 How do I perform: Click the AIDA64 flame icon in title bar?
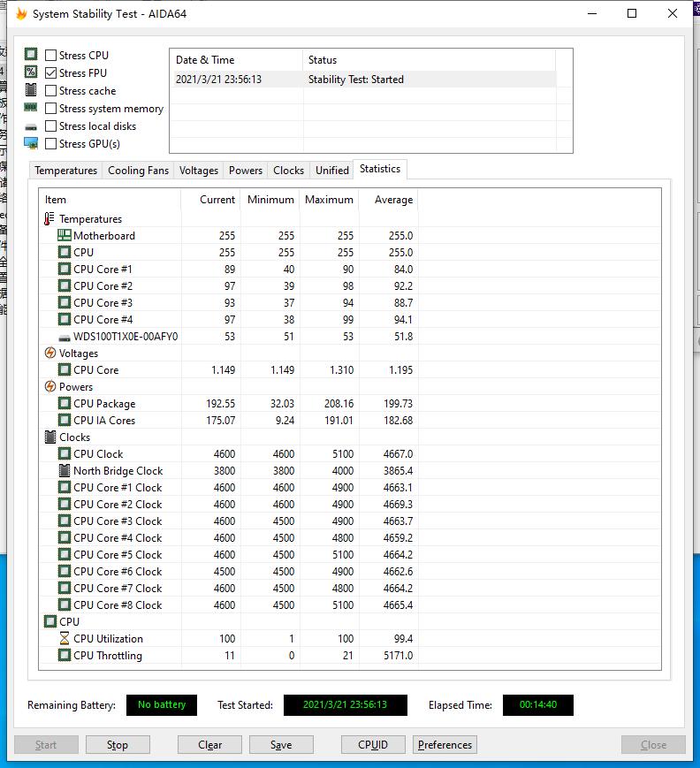tap(21, 14)
